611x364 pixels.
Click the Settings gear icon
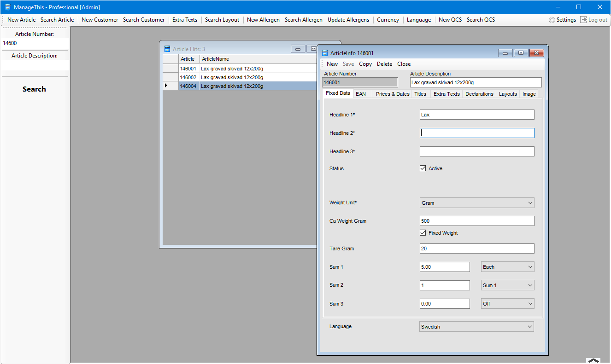pos(552,20)
